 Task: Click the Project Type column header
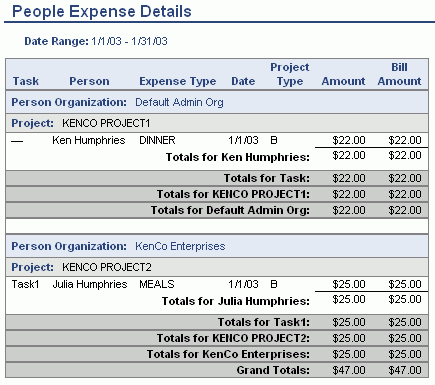point(290,74)
